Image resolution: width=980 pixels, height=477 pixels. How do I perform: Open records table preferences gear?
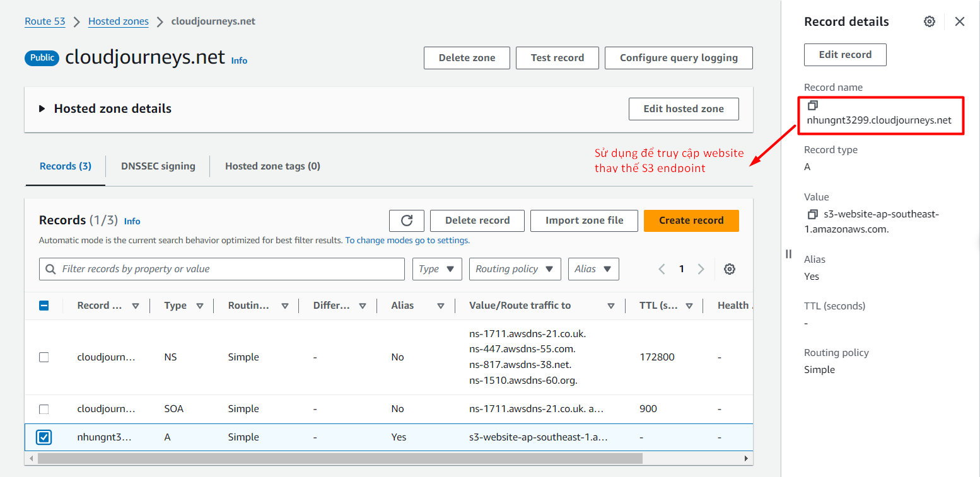pos(730,269)
